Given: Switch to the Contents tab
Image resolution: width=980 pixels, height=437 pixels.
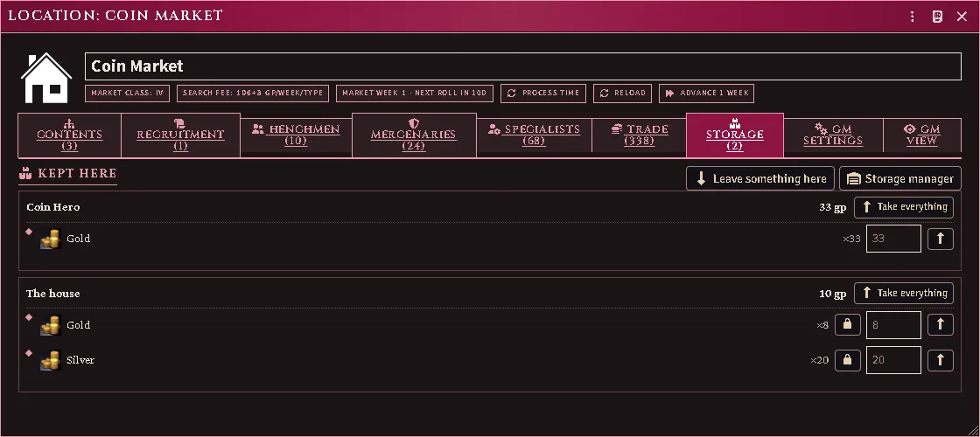Looking at the screenshot, I should [69, 135].
